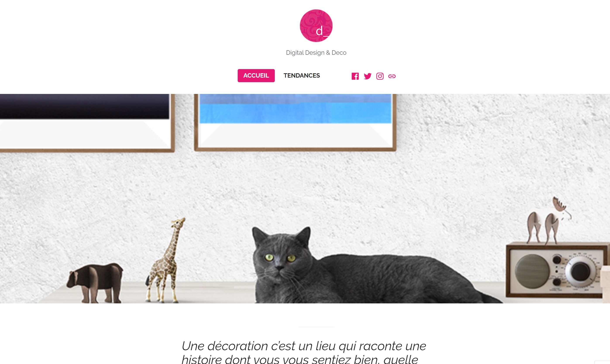Click the Digital Design & Deco tagline

coord(316,53)
